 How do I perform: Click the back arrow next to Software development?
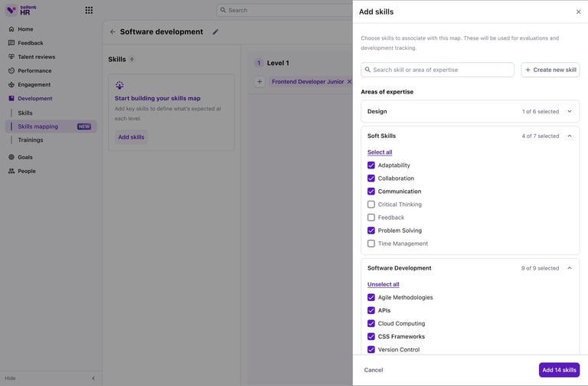click(x=113, y=32)
